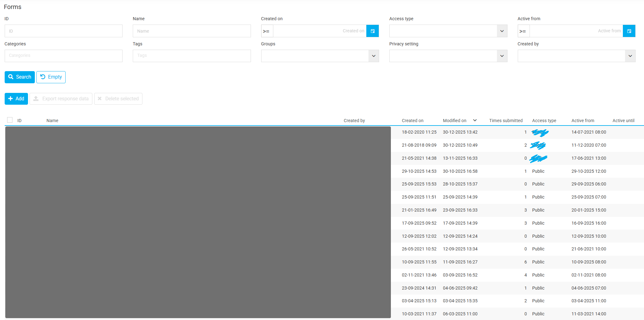Click the X icon on Delete selected
This screenshot has height=320, width=644.
point(100,98)
